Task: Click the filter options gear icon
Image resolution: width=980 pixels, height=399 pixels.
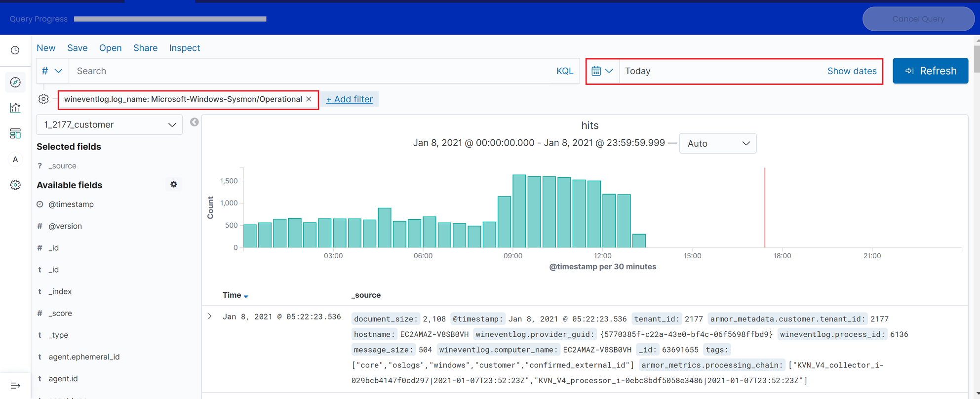Action: [x=43, y=99]
